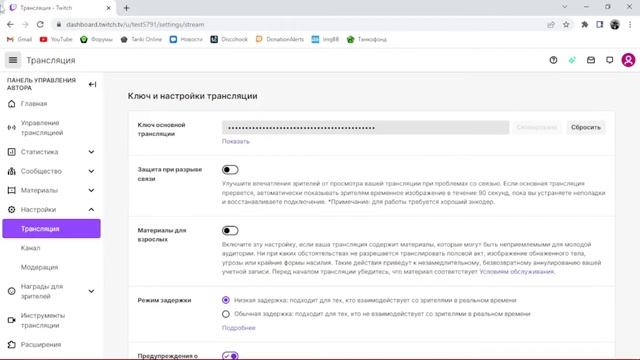
Task: Open the Условиям обслуживания link
Action: (516, 271)
